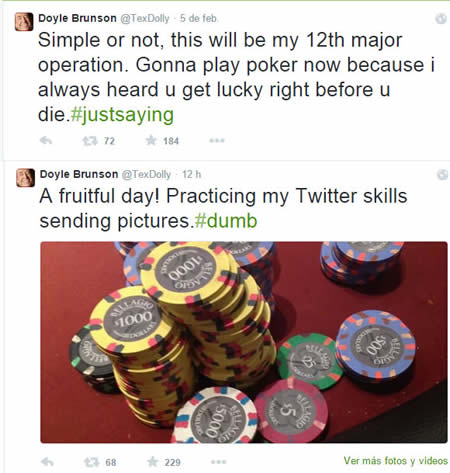Enlarge the Bellagio poker chips photo
This screenshot has height=473, width=450.
244,342
